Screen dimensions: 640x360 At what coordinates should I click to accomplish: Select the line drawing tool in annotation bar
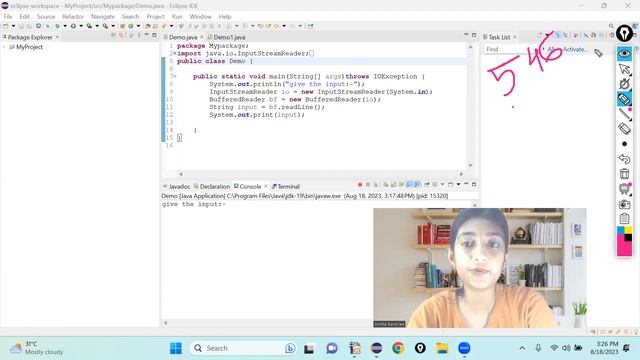pos(624,114)
